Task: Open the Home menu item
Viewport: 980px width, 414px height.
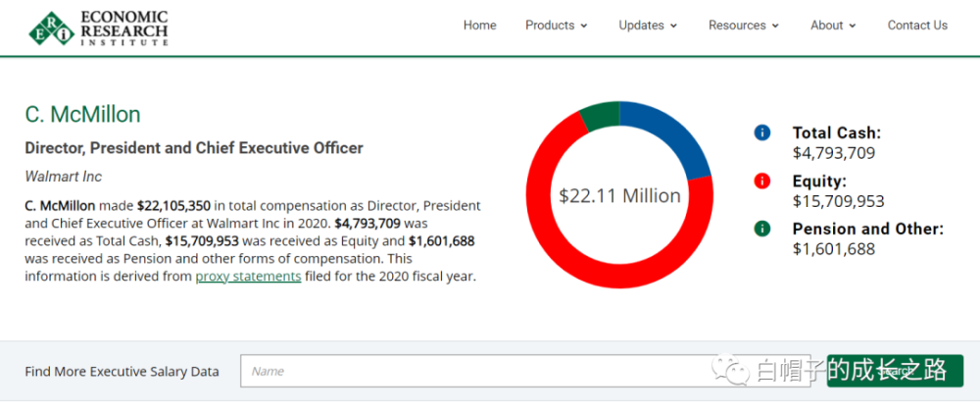Action: click(479, 26)
